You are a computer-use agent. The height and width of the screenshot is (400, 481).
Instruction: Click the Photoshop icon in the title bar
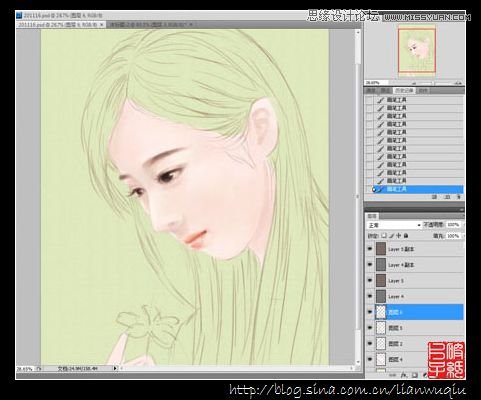(x=19, y=15)
